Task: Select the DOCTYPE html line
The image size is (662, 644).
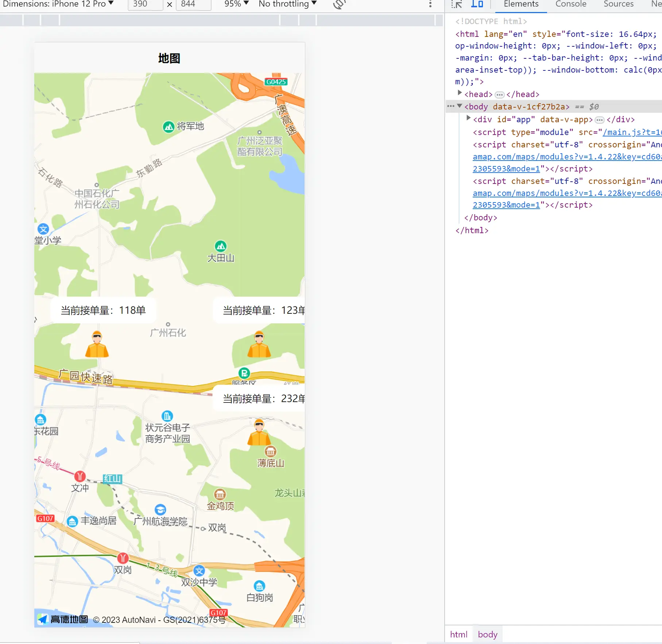Action: click(491, 21)
